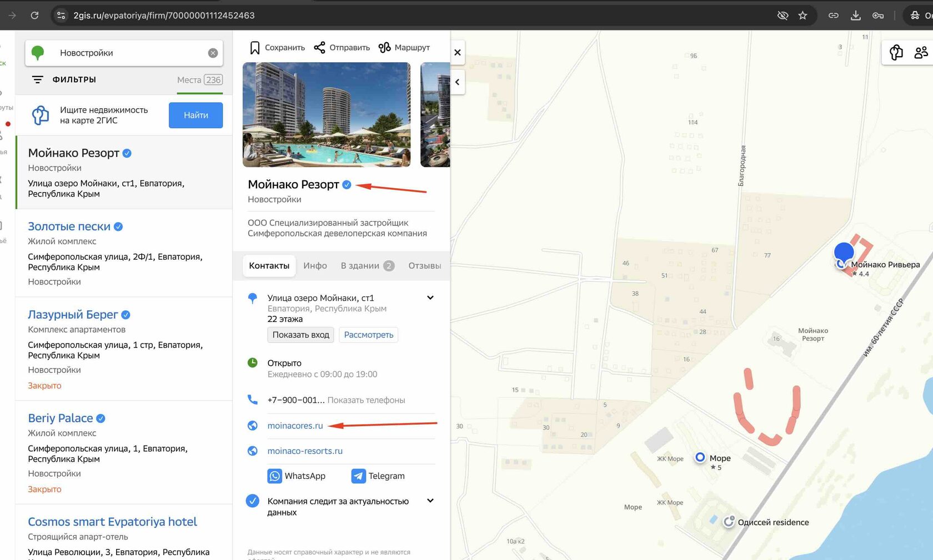Viewport: 933px width, 560px height.
Task: Open moinacores.ru website link
Action: [295, 426]
